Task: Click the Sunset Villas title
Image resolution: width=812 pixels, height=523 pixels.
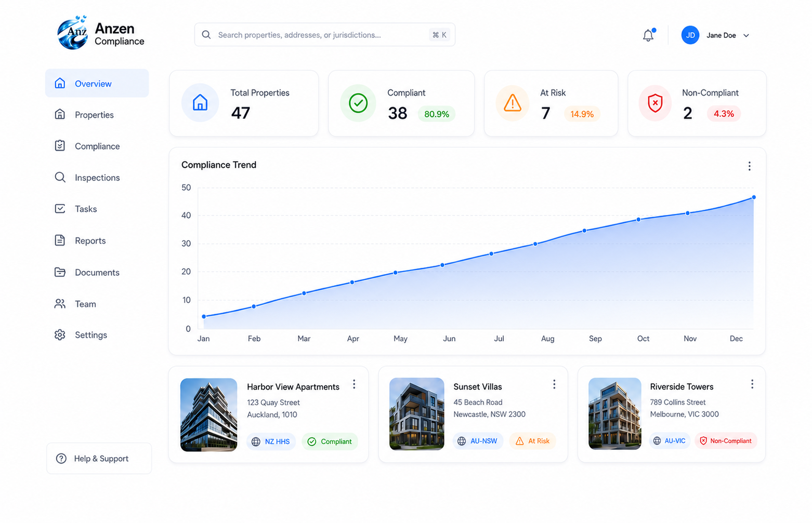Action: [x=478, y=387]
